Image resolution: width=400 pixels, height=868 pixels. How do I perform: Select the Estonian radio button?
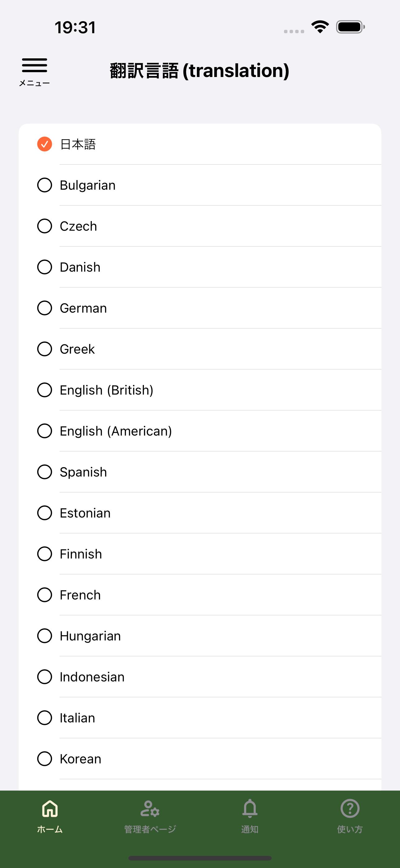tap(44, 513)
